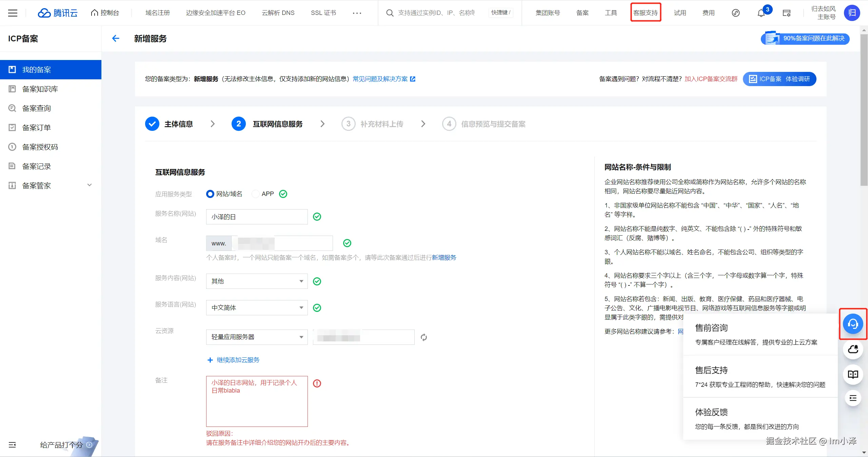Click the back arrow beside 新增服务
Viewport: 868px width, 457px height.
(x=116, y=38)
